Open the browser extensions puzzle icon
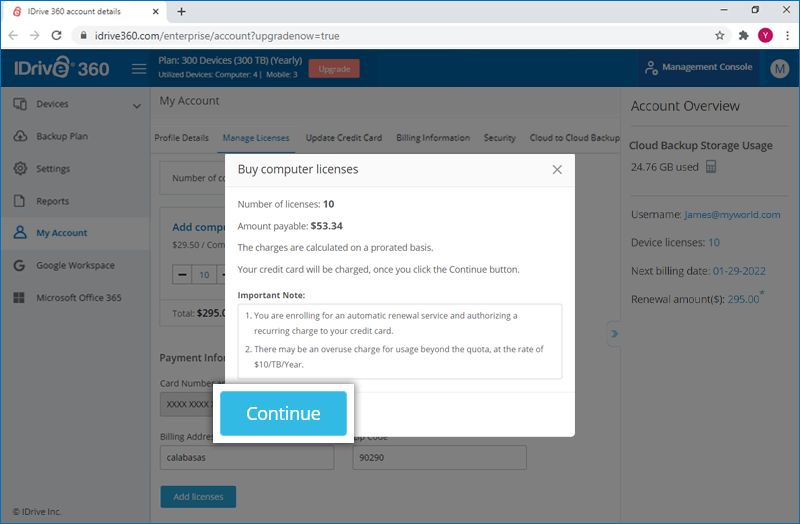Screen dimensions: 800x524 (x=743, y=36)
